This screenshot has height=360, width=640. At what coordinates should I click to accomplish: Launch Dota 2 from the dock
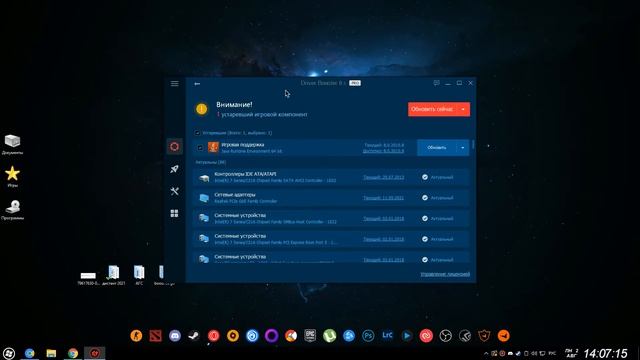click(x=156, y=336)
